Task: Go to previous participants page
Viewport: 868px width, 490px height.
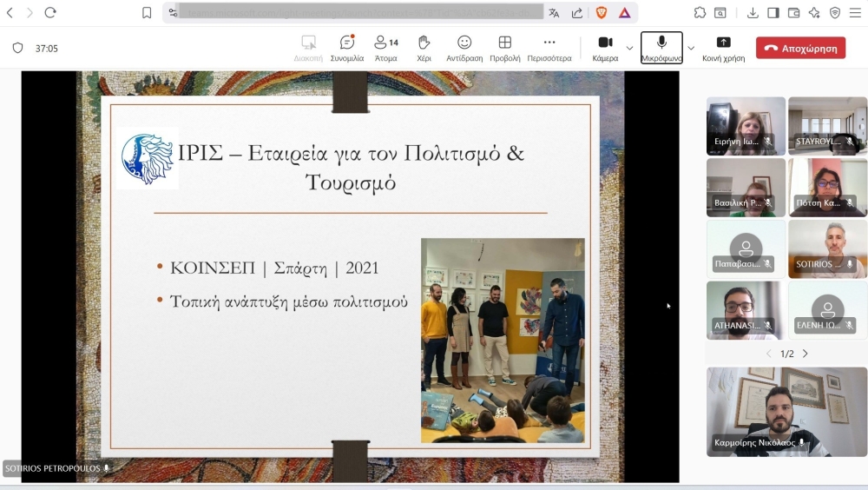Action: (x=768, y=354)
